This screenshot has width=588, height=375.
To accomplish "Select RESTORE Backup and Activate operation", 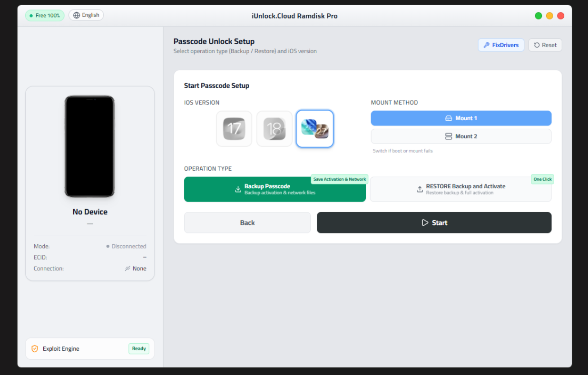I will point(461,189).
